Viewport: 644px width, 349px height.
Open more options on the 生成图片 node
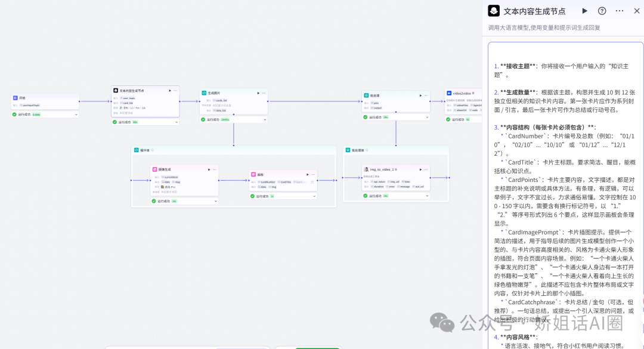coord(264,93)
